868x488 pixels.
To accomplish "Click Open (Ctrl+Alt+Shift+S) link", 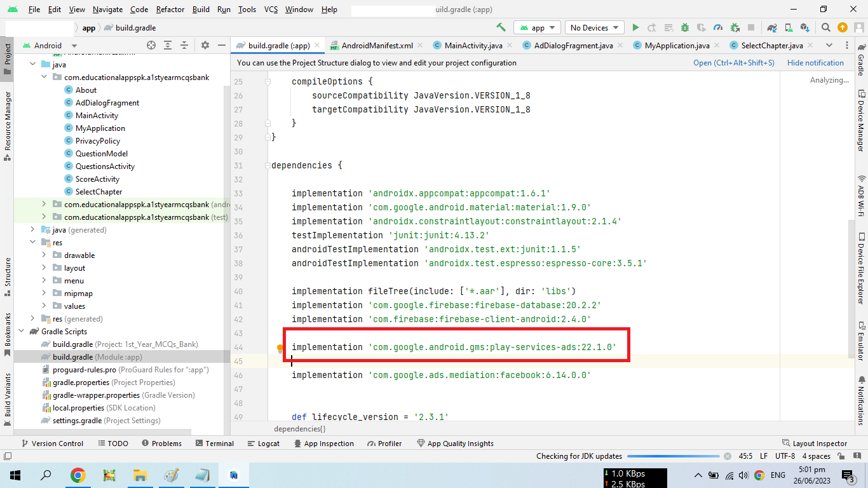I will [734, 63].
